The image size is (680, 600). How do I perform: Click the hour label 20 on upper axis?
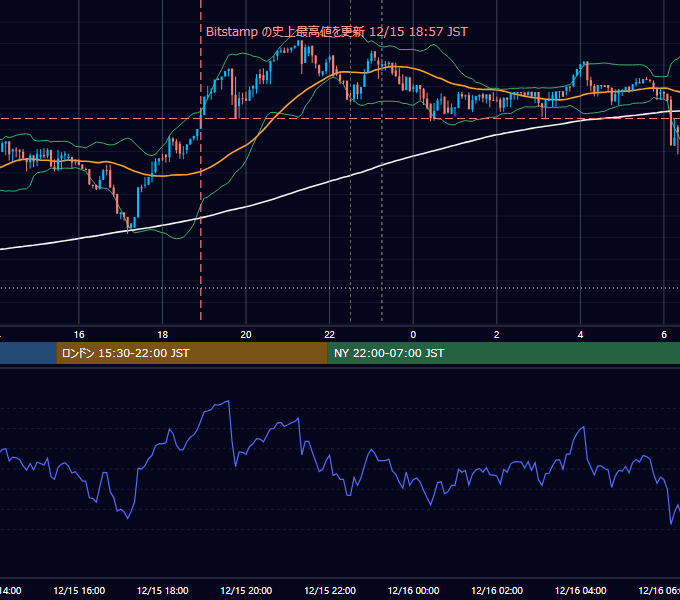click(x=246, y=335)
